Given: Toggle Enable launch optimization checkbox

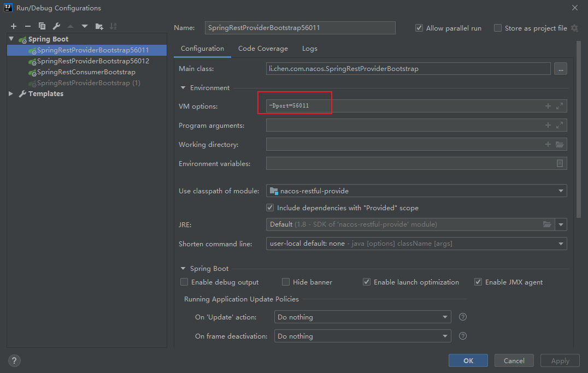Looking at the screenshot, I should click(366, 282).
